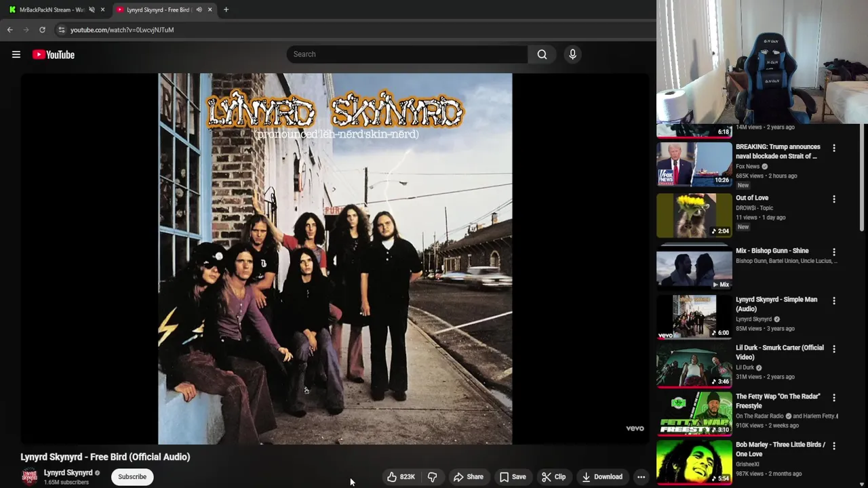The width and height of the screenshot is (868, 488).
Task: Open options for Bishop Gunn mix
Action: (x=834, y=252)
